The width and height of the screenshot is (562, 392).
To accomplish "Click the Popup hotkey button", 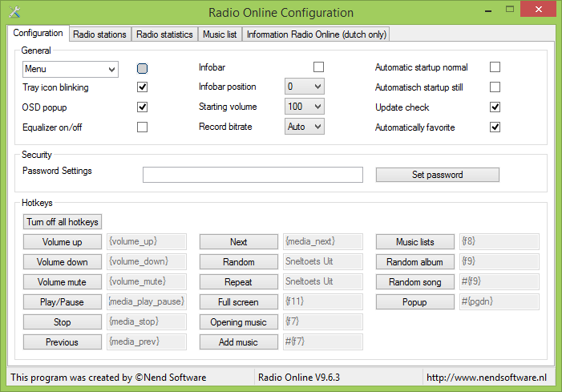I will coord(415,302).
